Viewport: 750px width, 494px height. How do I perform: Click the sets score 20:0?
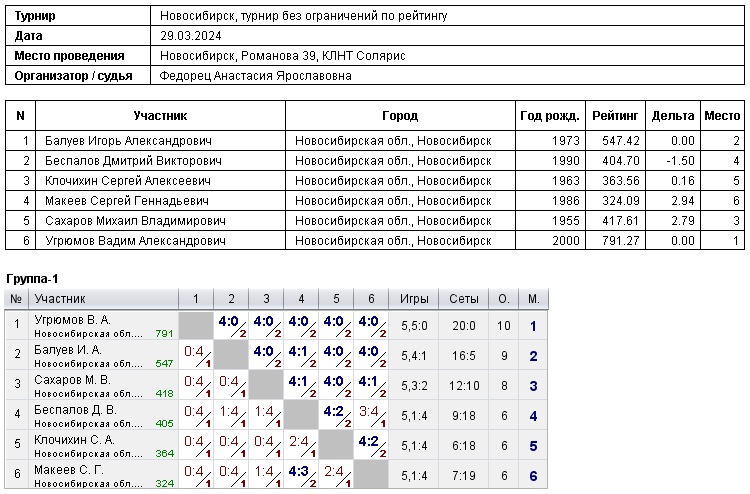464,326
